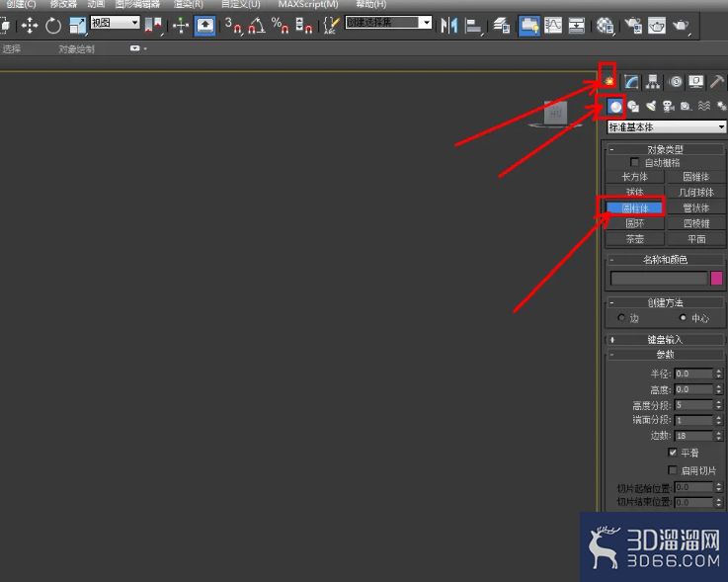Select the 边 creation method radio
Screen dimensions: 728x582
pyautogui.click(x=621, y=318)
